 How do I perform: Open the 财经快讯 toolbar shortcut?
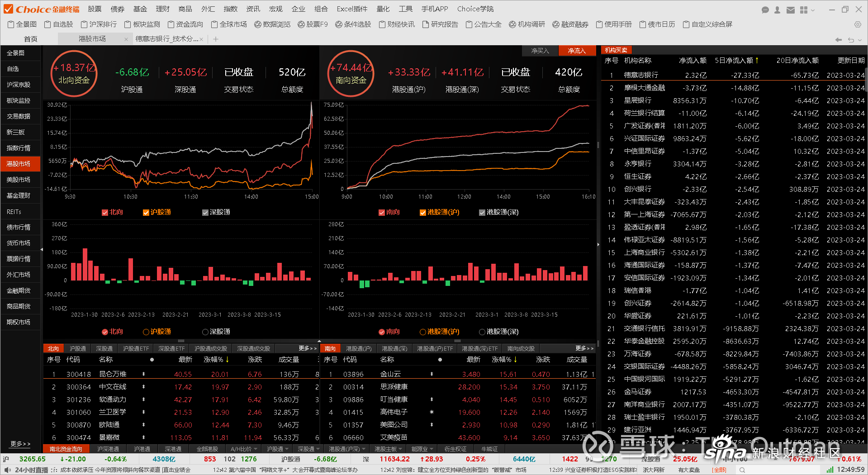397,24
